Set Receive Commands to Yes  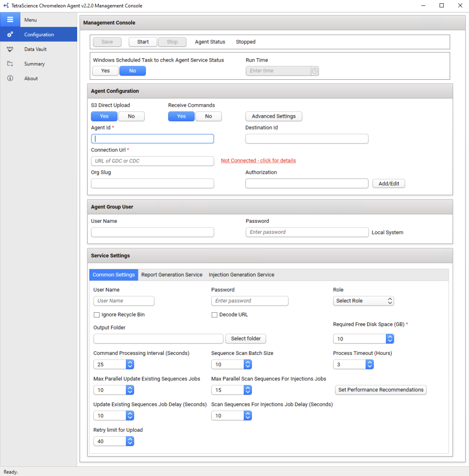pyautogui.click(x=181, y=116)
